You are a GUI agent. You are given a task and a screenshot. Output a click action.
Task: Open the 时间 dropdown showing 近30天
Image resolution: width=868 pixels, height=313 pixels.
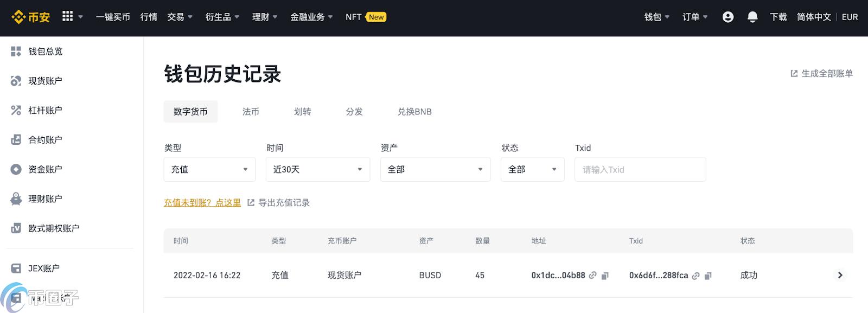click(317, 169)
